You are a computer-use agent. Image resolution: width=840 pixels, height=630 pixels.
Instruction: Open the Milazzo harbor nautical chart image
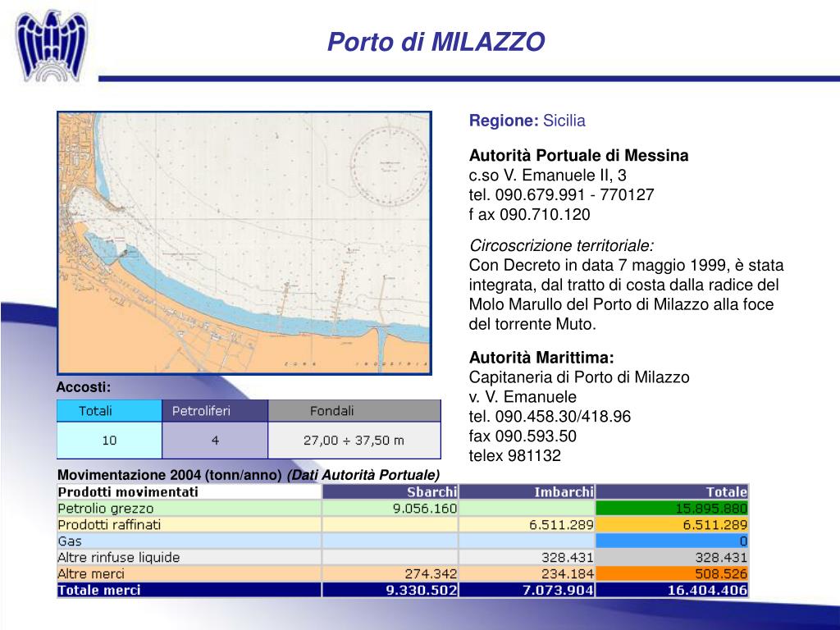coord(244,243)
